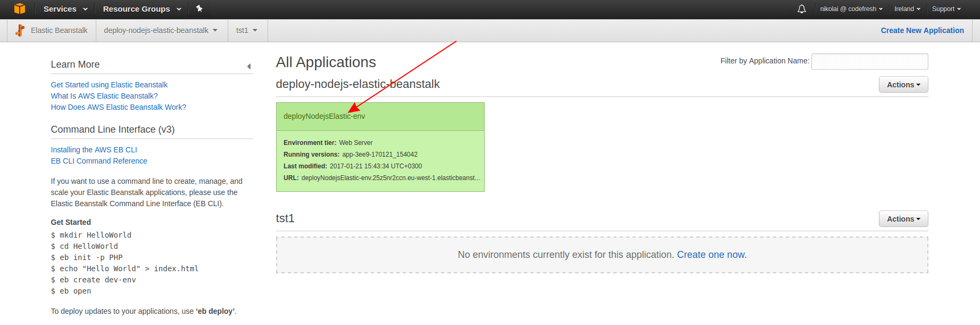The image size is (980, 325).
Task: Open the Support menu
Action: click(x=946, y=9)
